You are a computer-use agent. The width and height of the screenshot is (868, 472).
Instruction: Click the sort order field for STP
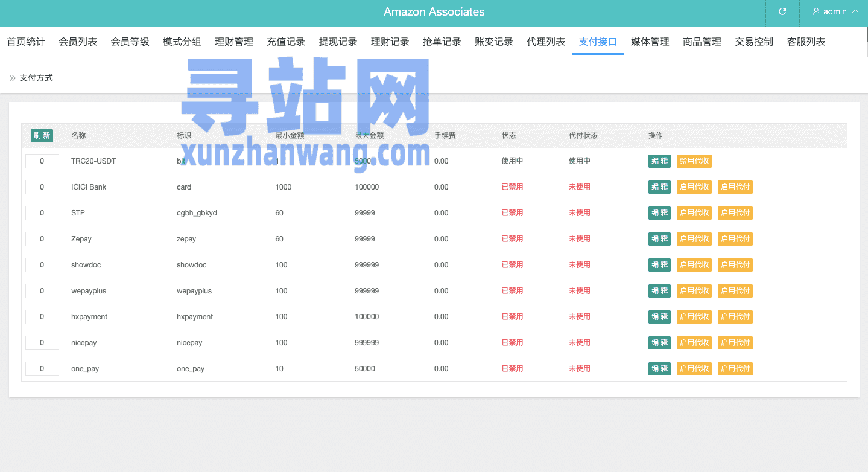point(42,213)
